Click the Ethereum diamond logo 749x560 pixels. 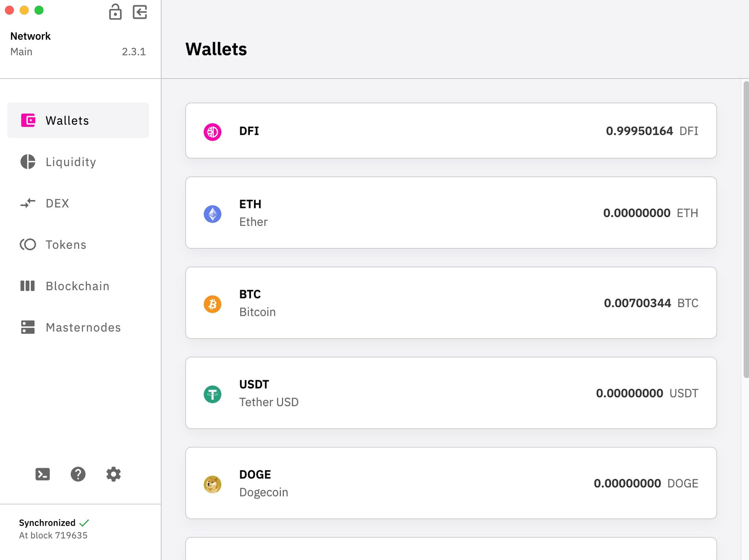(212, 214)
